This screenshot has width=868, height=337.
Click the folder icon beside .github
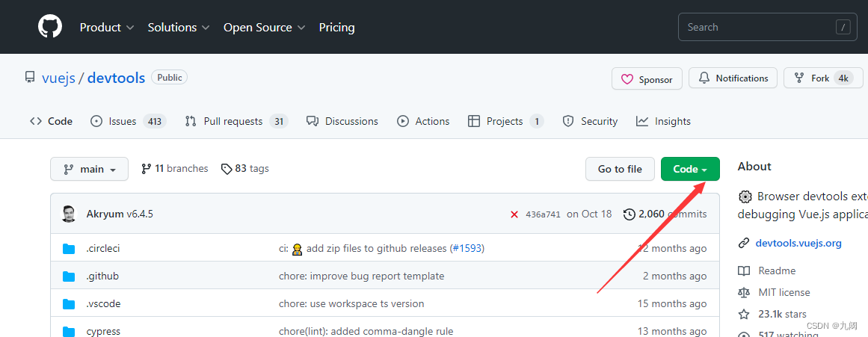(69, 276)
